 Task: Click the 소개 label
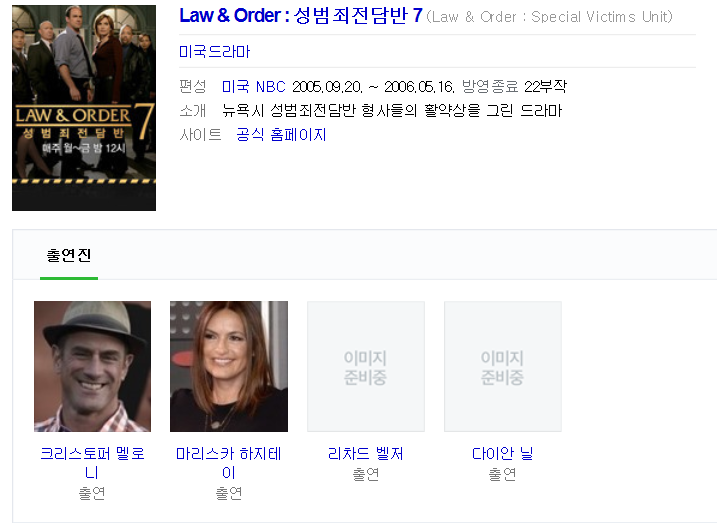point(193,111)
